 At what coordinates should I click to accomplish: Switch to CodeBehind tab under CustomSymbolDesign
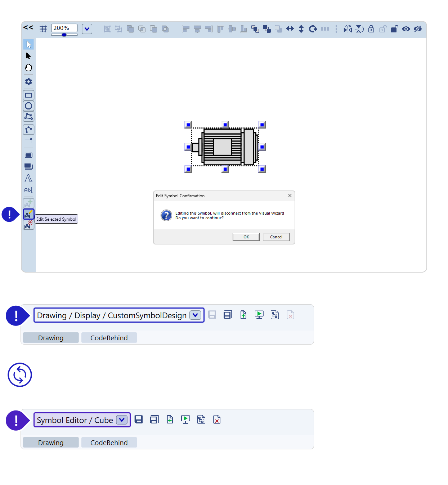[x=109, y=338]
